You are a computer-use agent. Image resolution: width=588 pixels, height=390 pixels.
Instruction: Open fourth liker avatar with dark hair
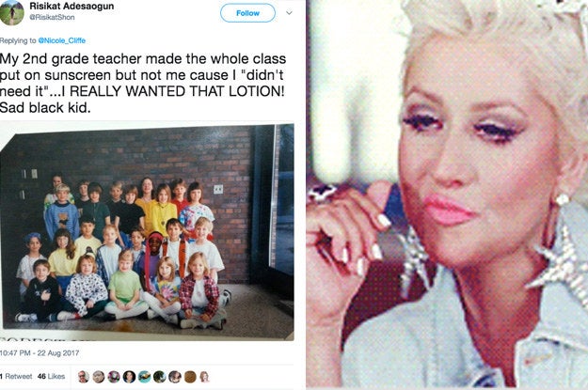coord(129,377)
